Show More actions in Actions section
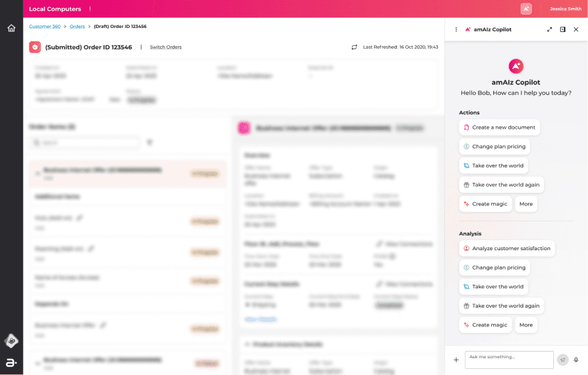The image size is (588, 375). coord(526,204)
